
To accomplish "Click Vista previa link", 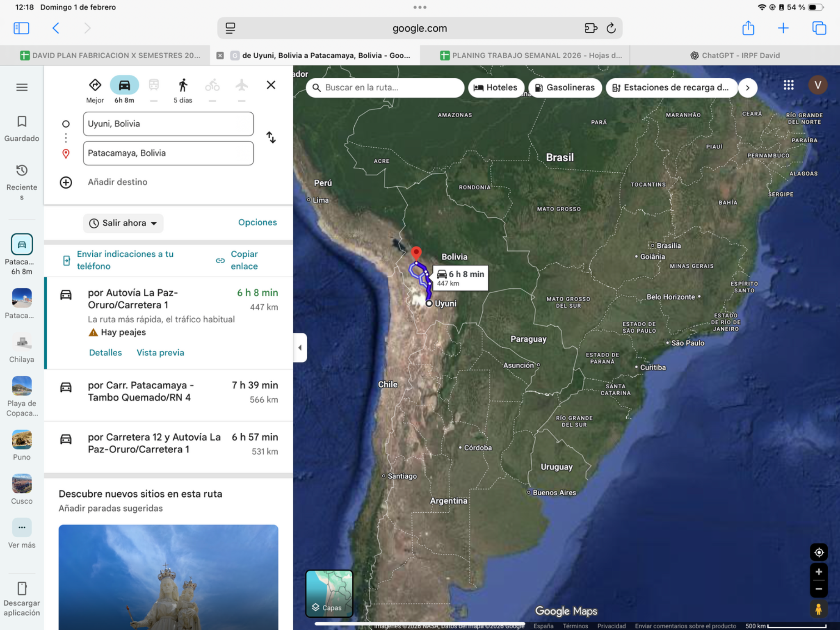I will (x=160, y=352).
